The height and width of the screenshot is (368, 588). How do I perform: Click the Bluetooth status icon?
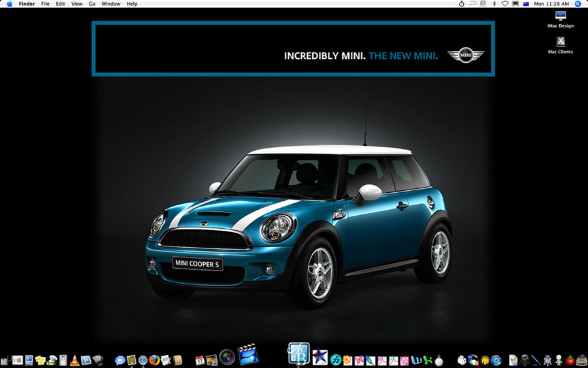point(495,4)
